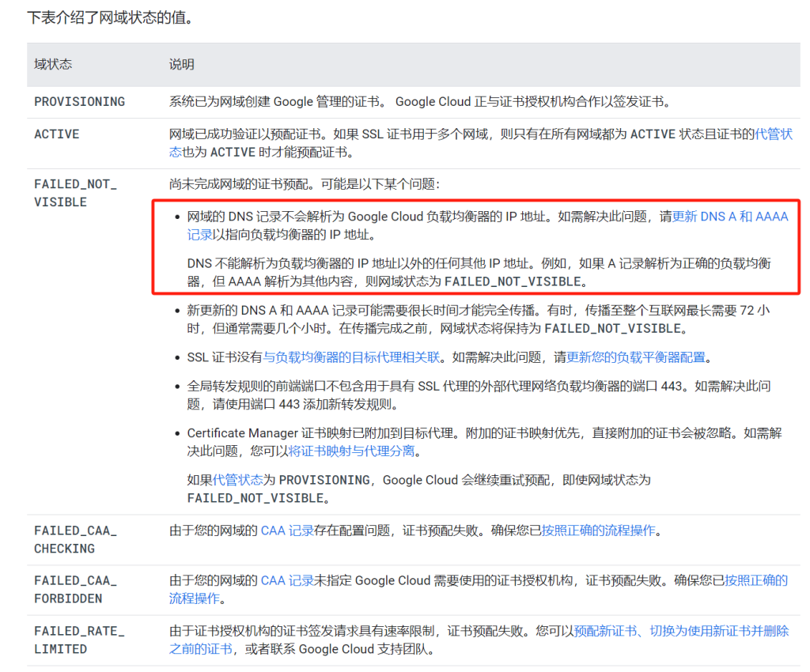Select the PROVISIONING status code cell
The height and width of the screenshot is (672, 810).
point(79,102)
